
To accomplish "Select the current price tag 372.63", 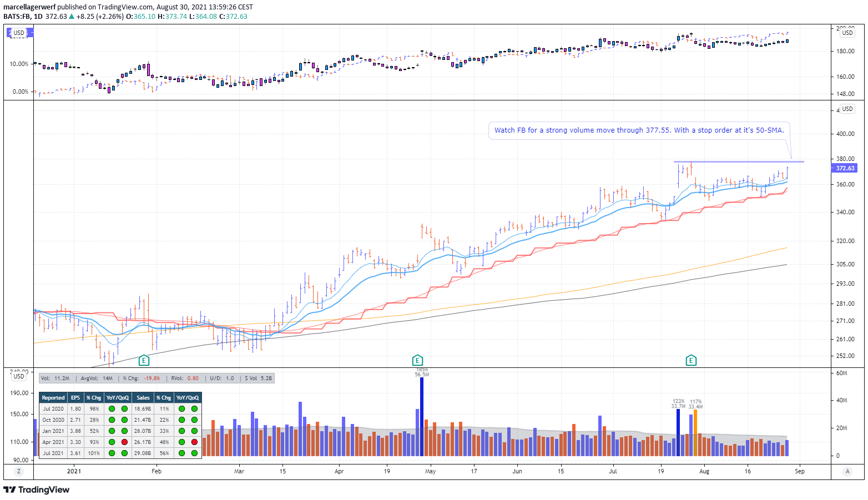I will (845, 168).
